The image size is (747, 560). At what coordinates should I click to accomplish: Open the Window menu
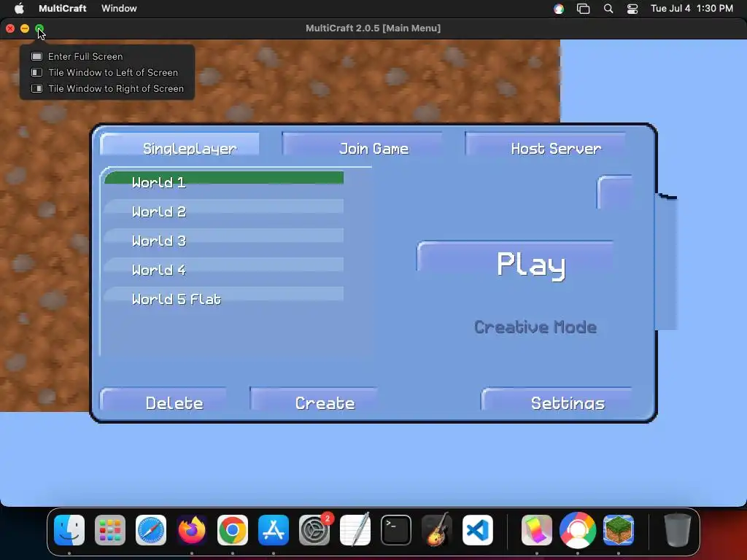pyautogui.click(x=119, y=9)
